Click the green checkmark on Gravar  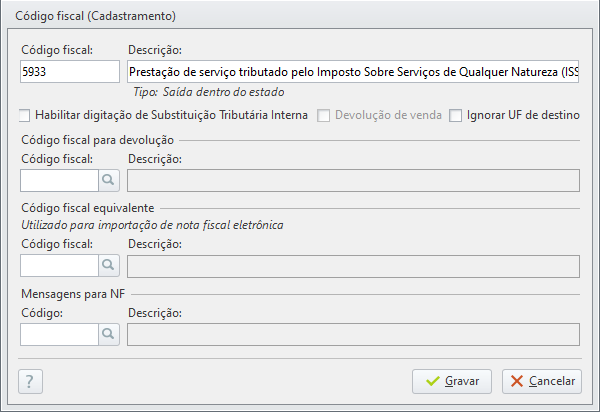(x=433, y=381)
